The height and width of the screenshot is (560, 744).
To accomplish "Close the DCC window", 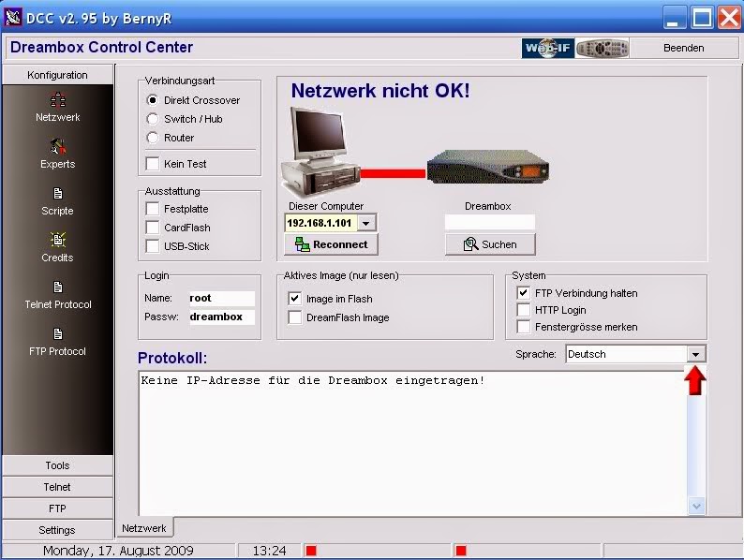I will (x=729, y=18).
